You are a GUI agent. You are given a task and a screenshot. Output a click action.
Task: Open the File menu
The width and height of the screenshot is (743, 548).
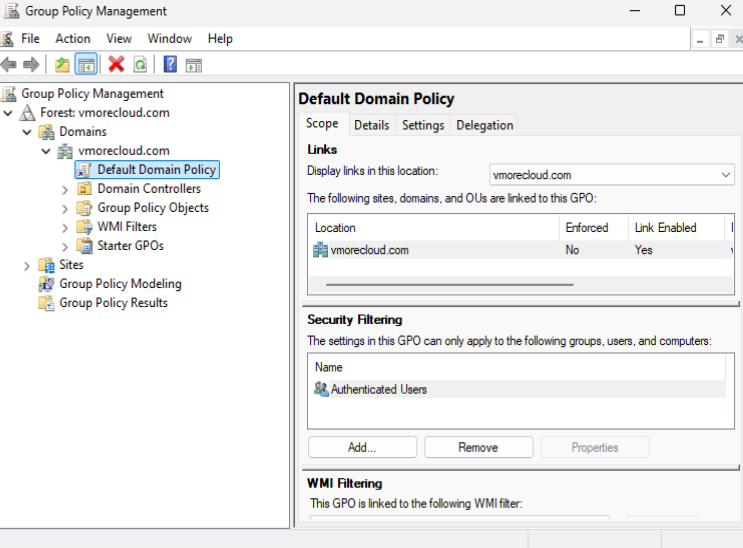click(30, 38)
